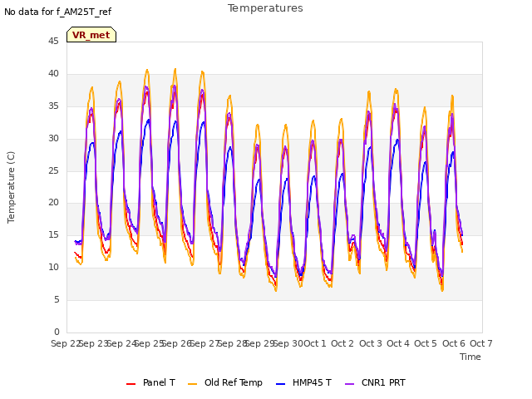The image size is (532, 399).
Task: Click the 0 y-axis tick label
Action: click(x=57, y=332)
